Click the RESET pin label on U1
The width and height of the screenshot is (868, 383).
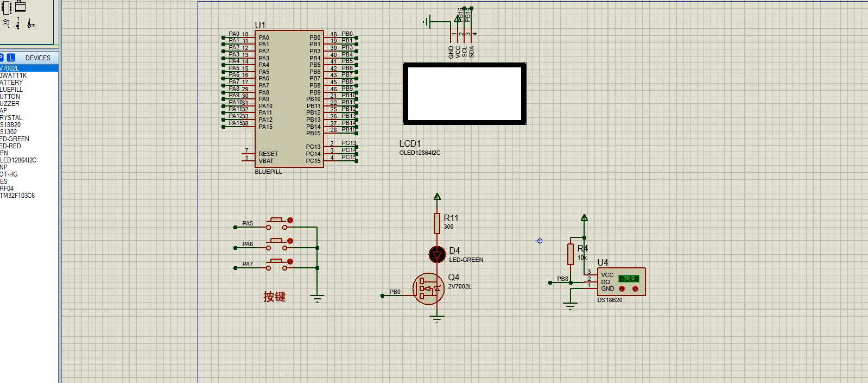(268, 154)
